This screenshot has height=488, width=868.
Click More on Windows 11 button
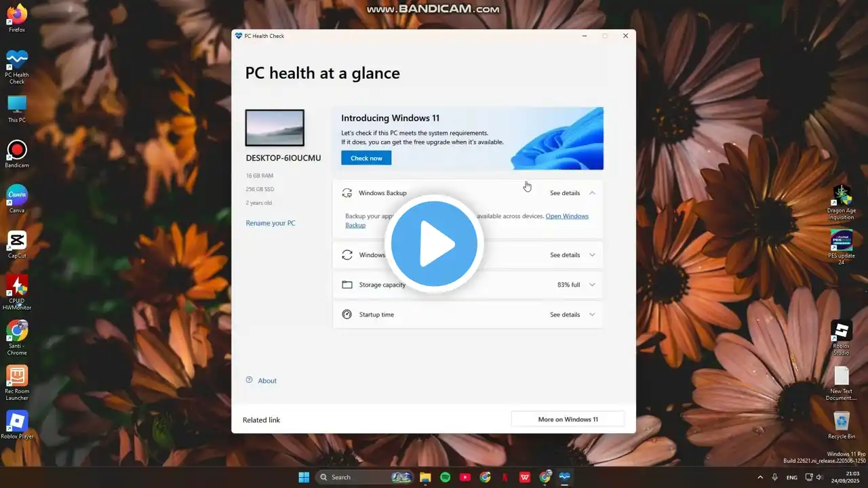click(x=568, y=420)
